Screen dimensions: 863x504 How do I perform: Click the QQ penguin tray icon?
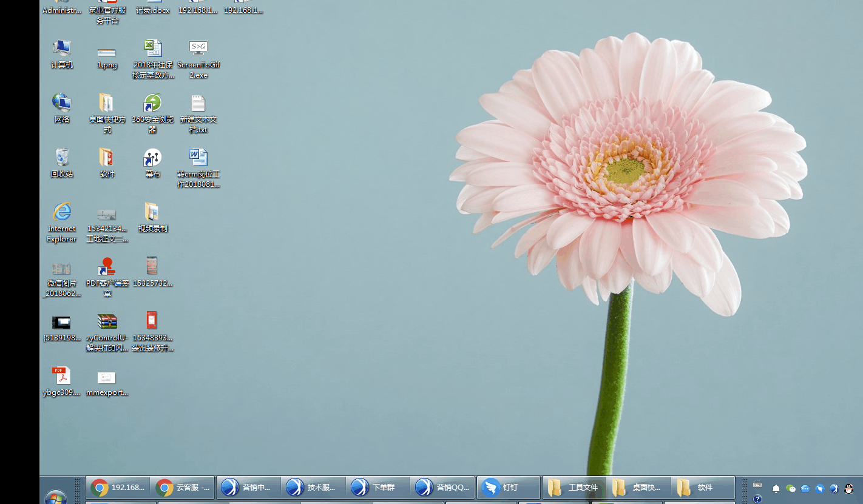coord(849,488)
